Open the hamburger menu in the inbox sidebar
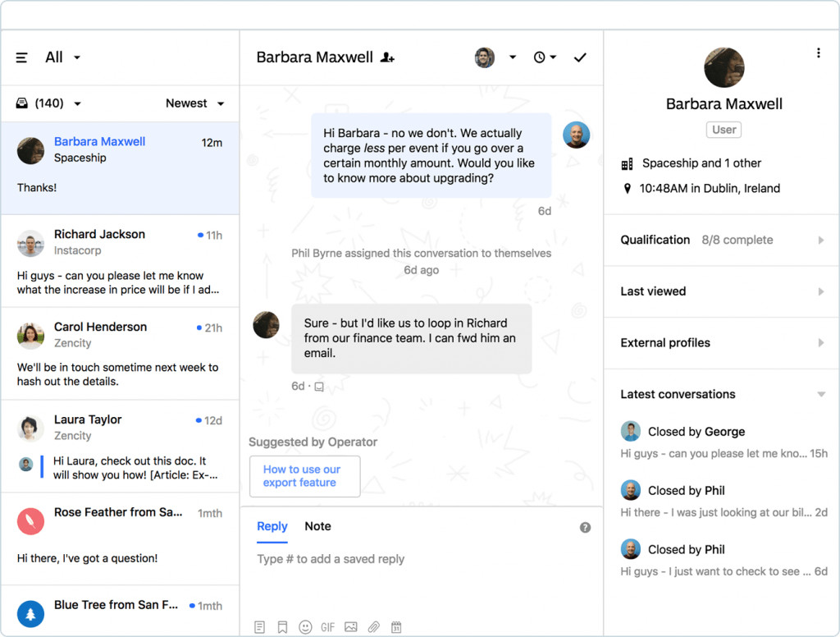This screenshot has height=637, width=840. tap(21, 57)
